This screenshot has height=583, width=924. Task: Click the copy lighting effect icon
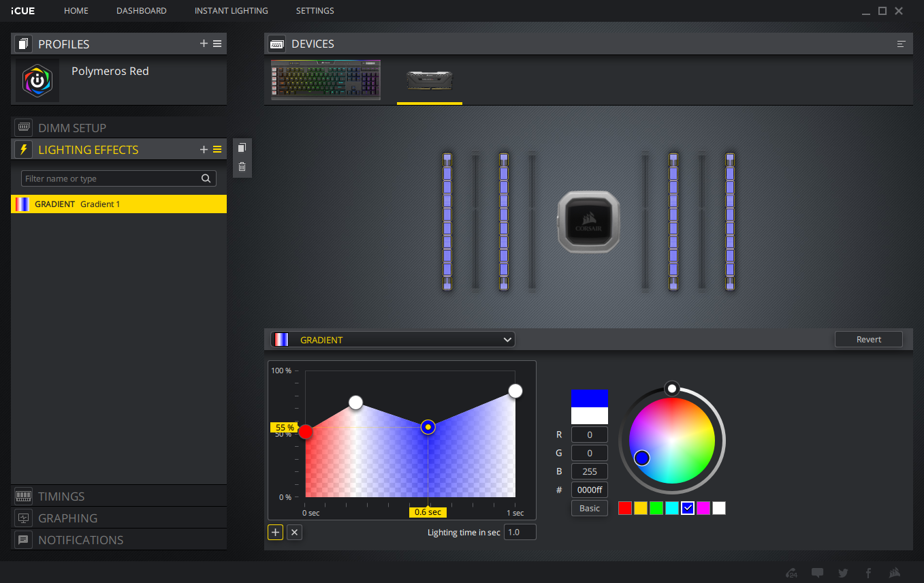click(x=242, y=148)
